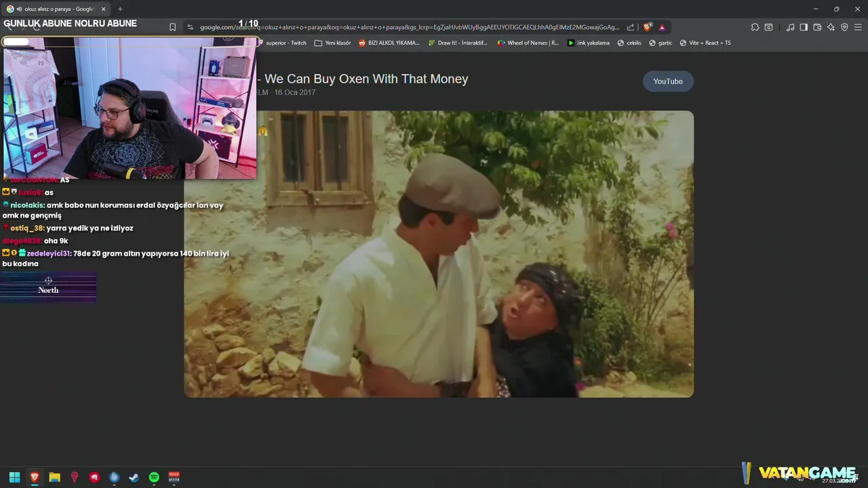Open site settings icon beside the URL
Screen dimensions: 868x488
(x=191, y=27)
